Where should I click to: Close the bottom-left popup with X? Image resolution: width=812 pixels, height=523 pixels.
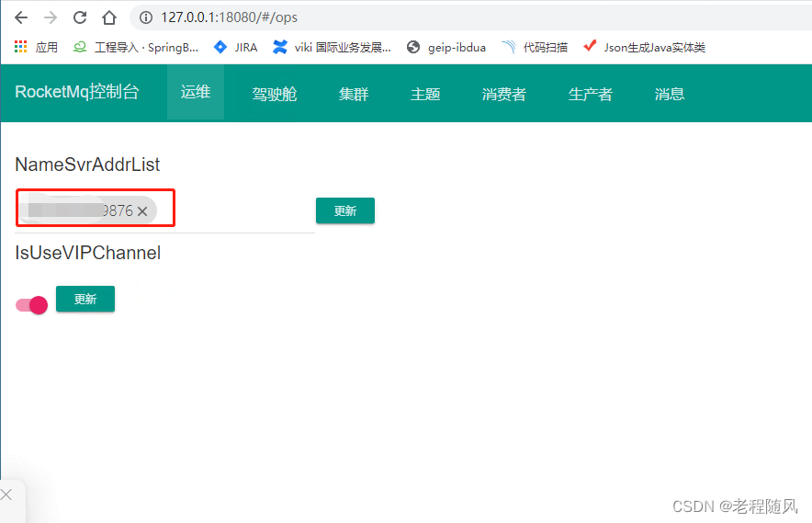point(6,495)
